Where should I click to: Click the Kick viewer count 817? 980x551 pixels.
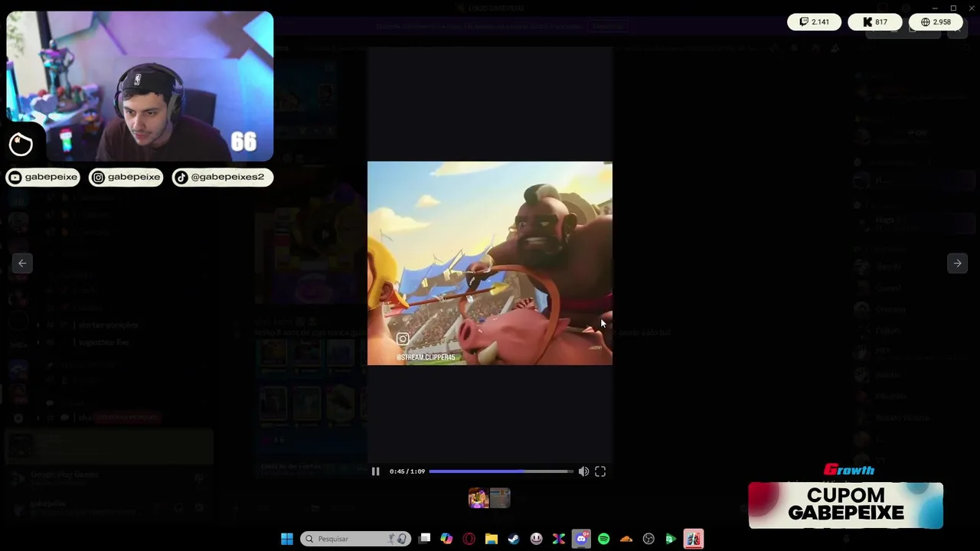(x=874, y=22)
